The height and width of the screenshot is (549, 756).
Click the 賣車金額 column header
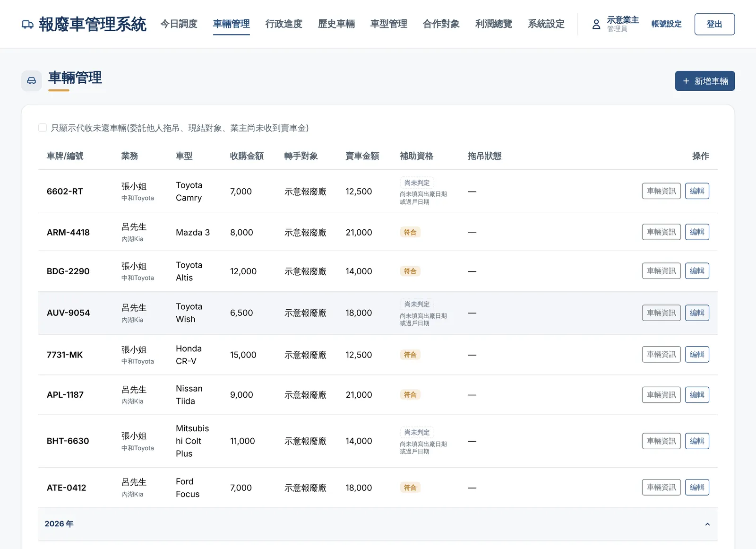tap(362, 156)
